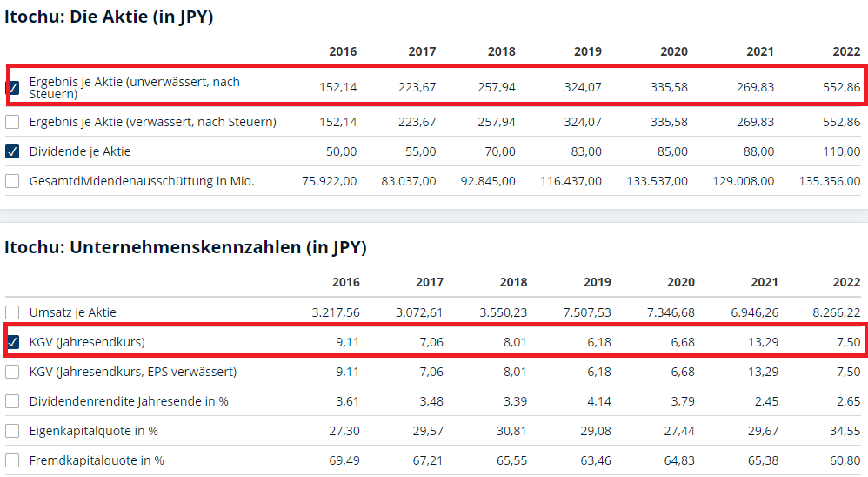Click the Umsatz je Aktie row label

(x=73, y=312)
